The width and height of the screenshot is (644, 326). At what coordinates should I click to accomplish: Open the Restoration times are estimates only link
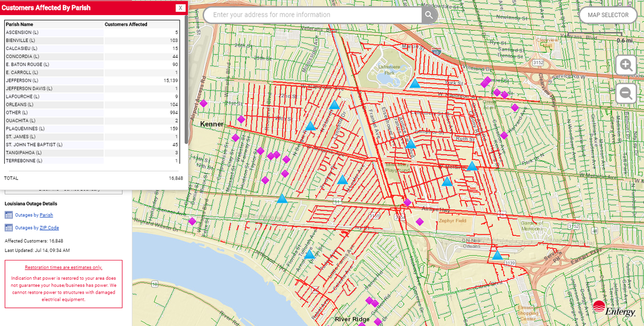[x=63, y=267]
